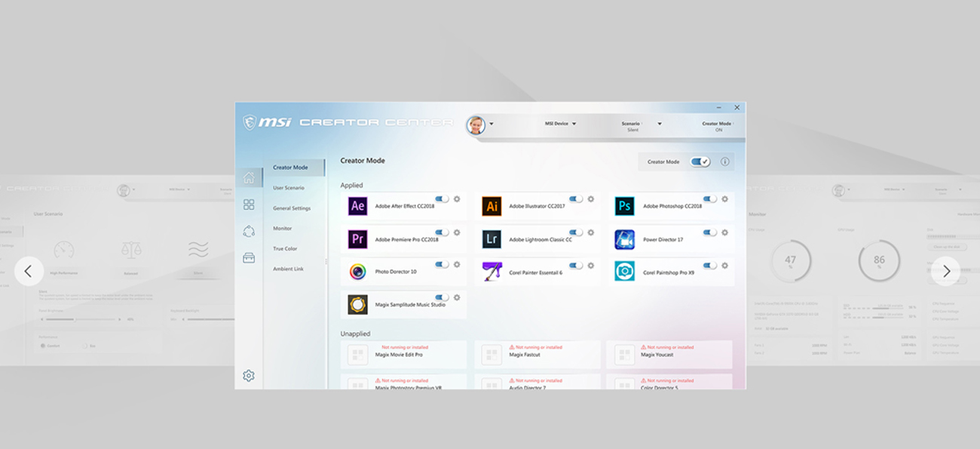Click the Adobe Photoshop app icon
Screen dimensions: 980x449
(624, 206)
